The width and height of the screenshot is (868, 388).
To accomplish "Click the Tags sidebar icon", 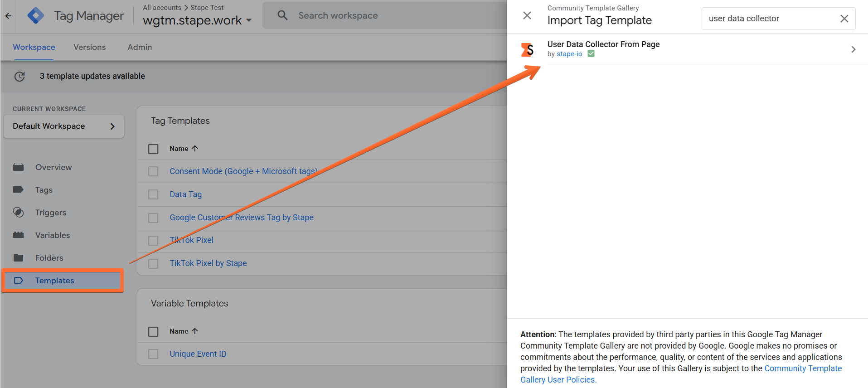I will [18, 190].
